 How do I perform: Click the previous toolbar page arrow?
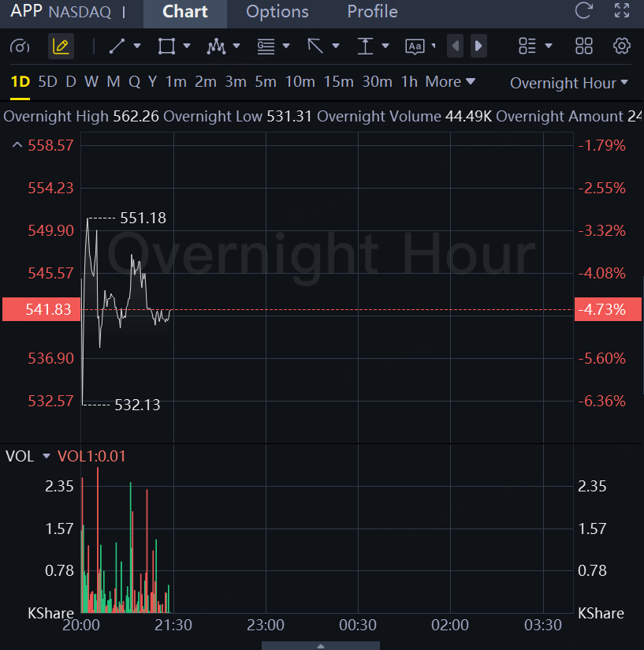pyautogui.click(x=455, y=46)
